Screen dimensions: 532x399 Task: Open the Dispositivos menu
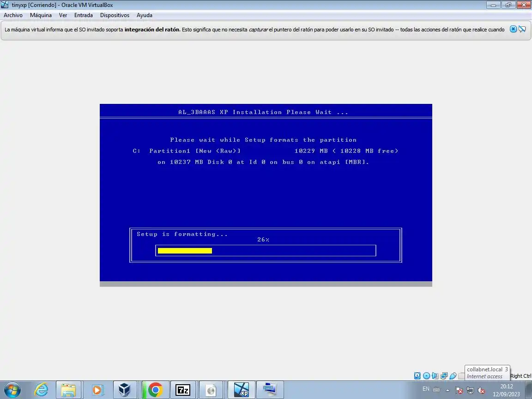click(x=115, y=15)
